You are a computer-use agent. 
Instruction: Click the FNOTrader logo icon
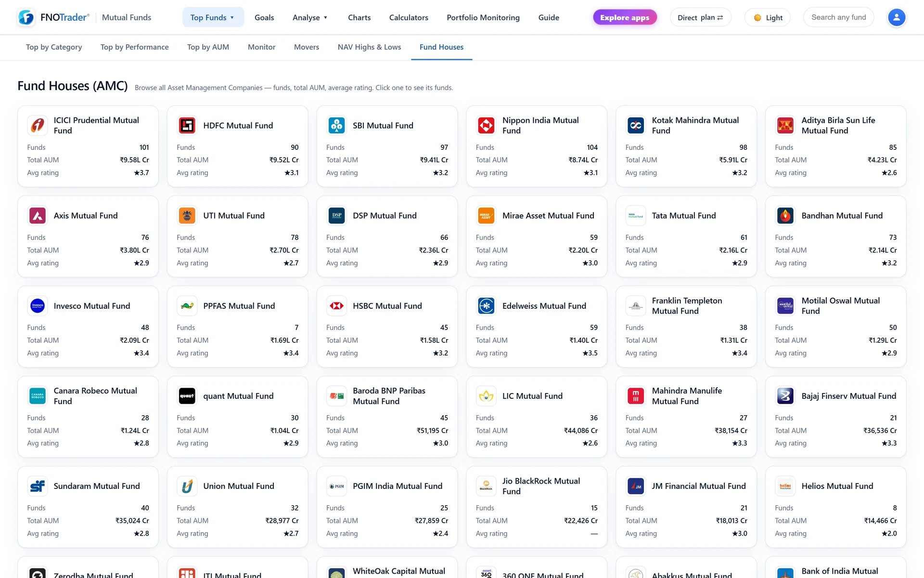(26, 17)
